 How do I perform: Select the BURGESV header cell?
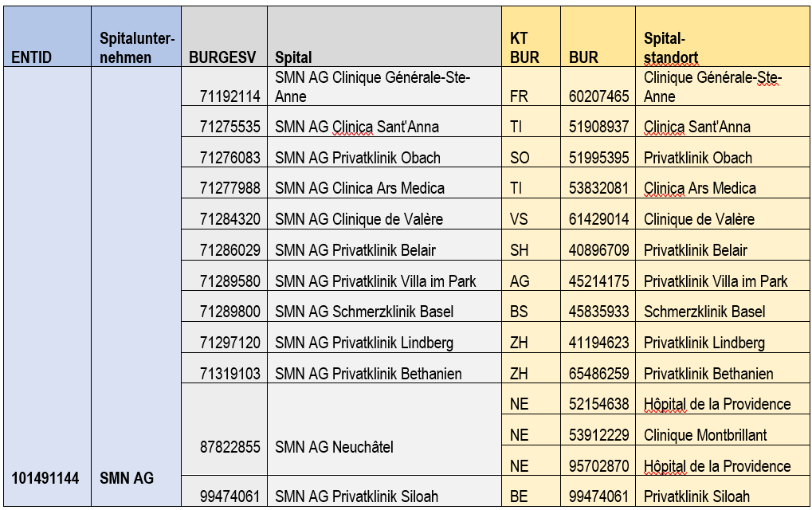click(224, 36)
